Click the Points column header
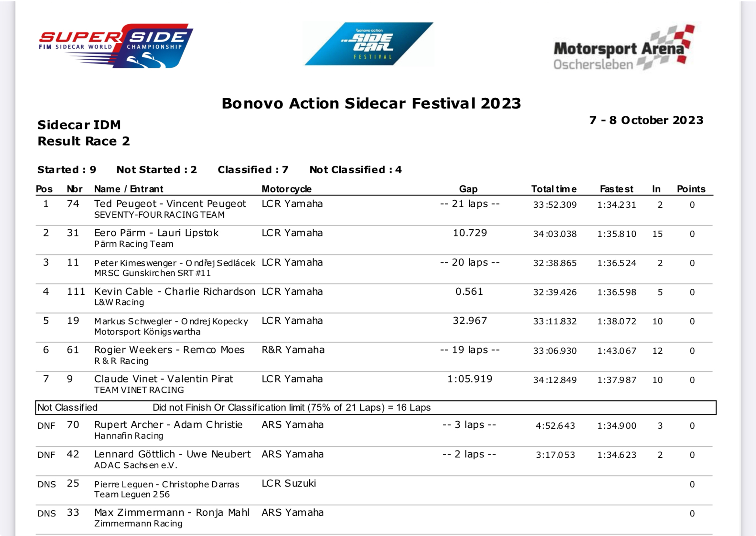 (x=691, y=189)
